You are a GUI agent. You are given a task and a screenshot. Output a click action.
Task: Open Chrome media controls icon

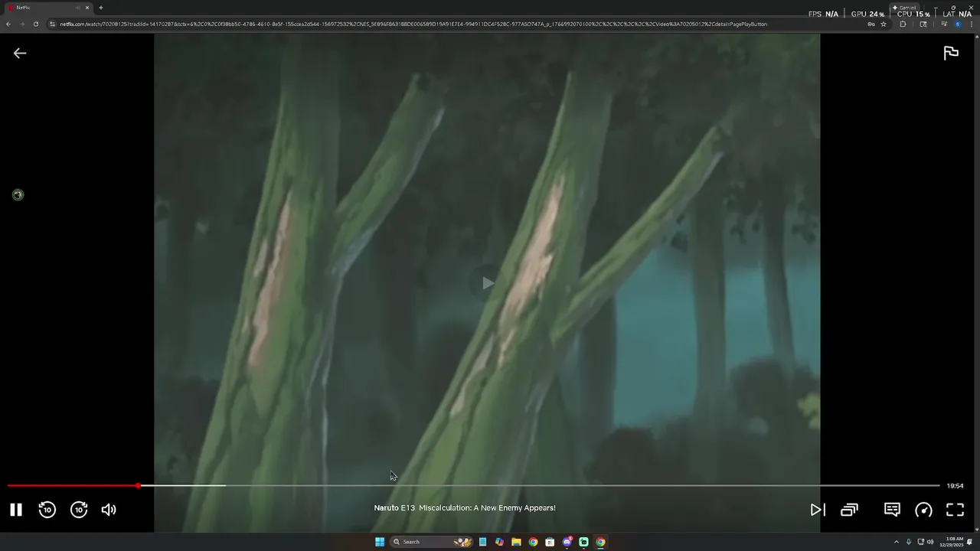click(x=944, y=24)
